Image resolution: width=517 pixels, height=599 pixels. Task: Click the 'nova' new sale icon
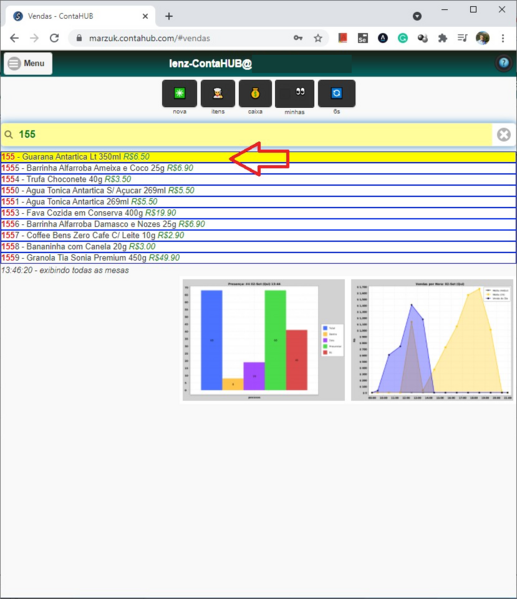[x=179, y=93]
